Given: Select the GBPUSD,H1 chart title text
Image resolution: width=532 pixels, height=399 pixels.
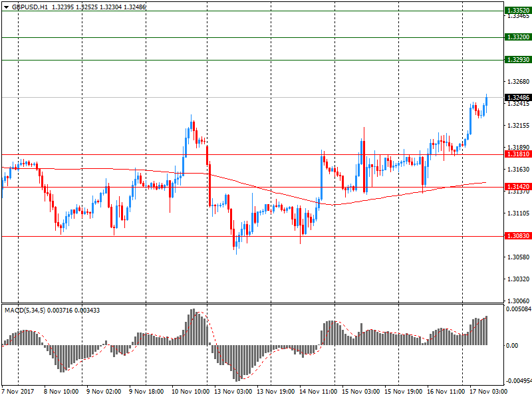Looking at the screenshot, I should click(x=30, y=7).
